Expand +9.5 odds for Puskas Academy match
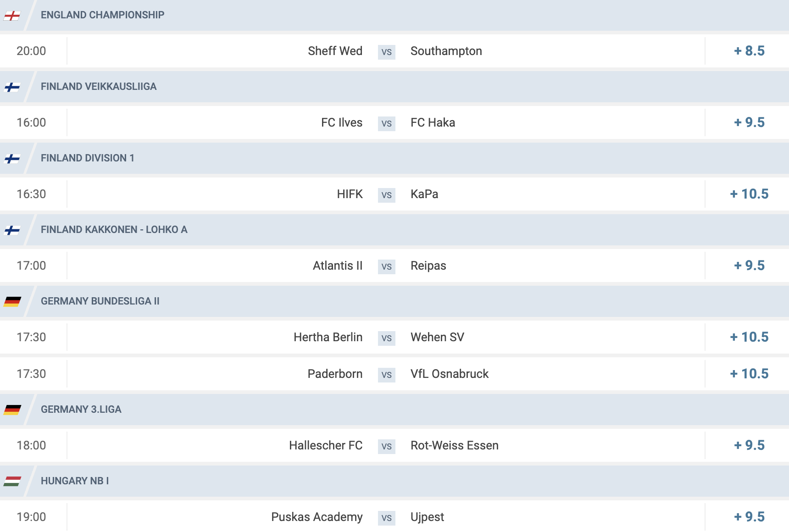789x532 pixels. [749, 517]
